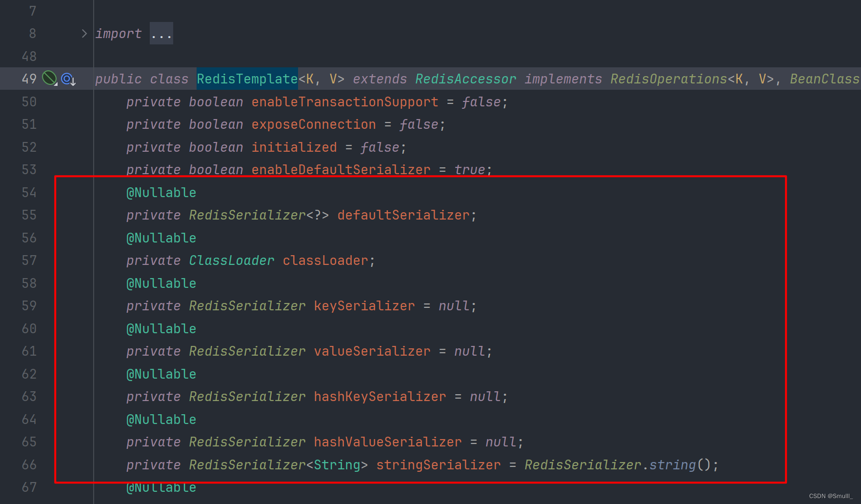Click the defaultSerializer field name
Screen dimensions: 861x504
403,215
